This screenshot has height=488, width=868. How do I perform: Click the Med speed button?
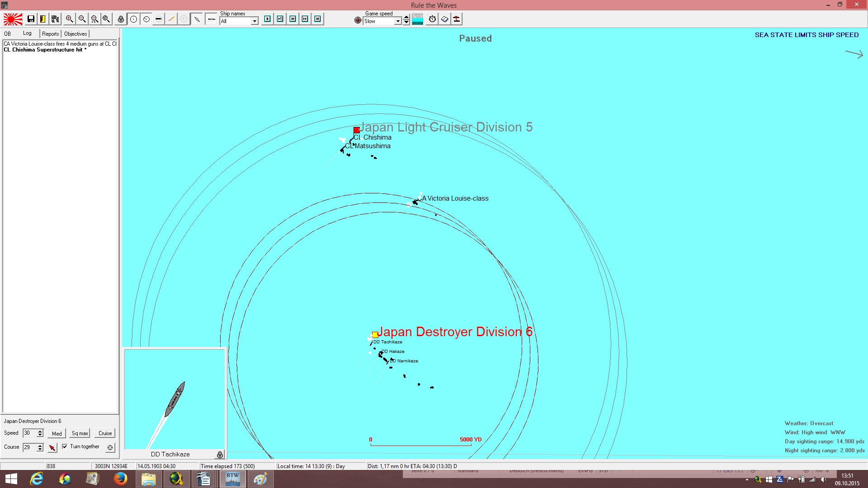pos(57,433)
